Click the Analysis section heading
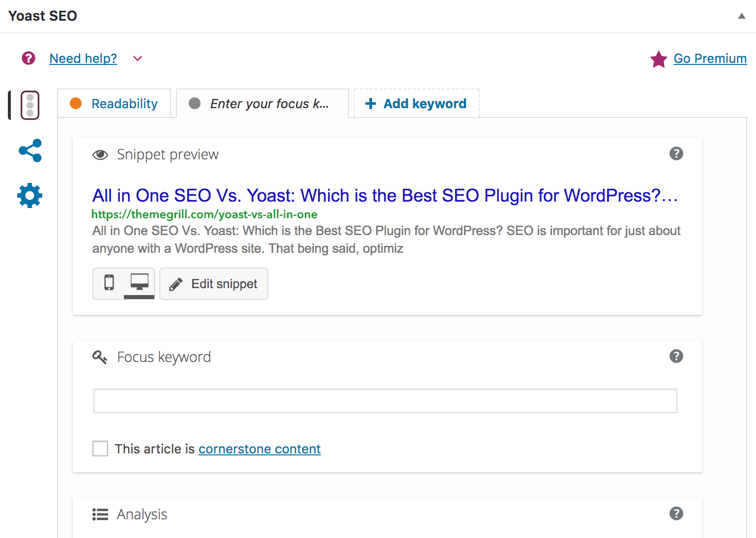Image resolution: width=756 pixels, height=538 pixels. click(142, 514)
